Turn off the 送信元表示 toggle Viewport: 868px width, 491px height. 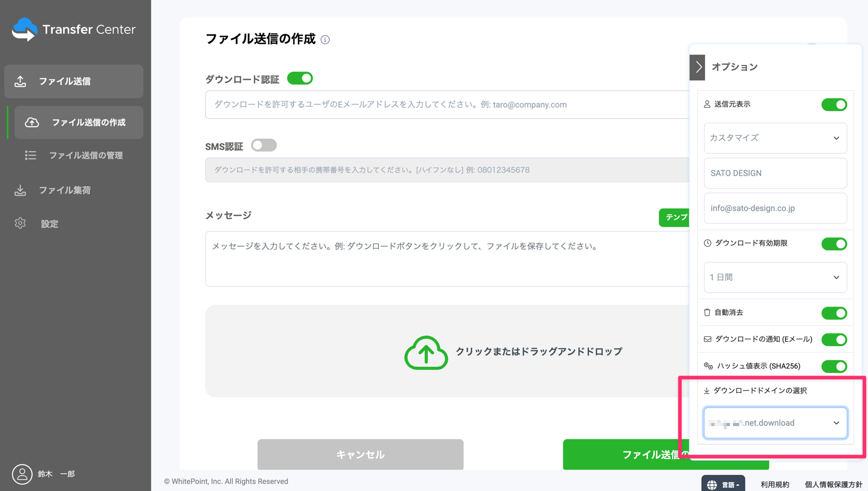[834, 105]
